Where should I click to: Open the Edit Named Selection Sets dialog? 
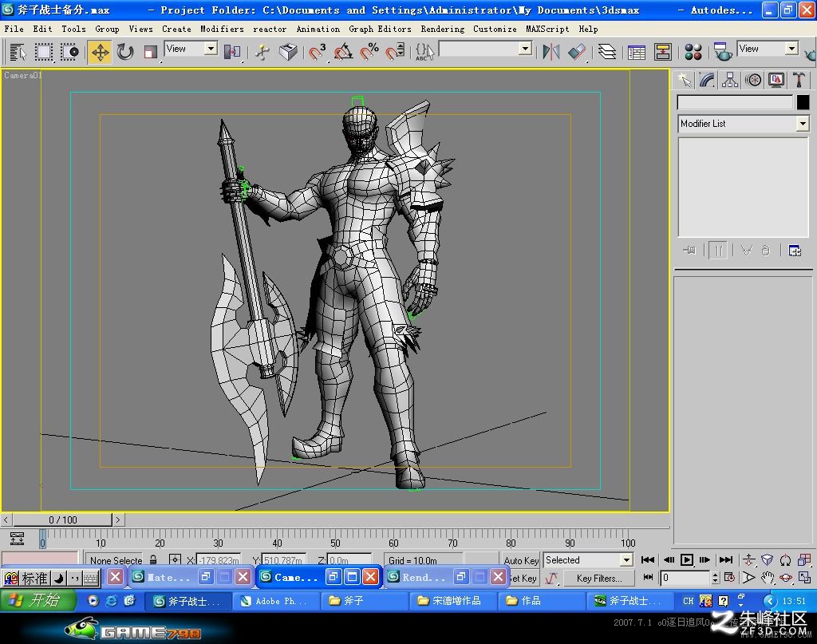[x=424, y=52]
